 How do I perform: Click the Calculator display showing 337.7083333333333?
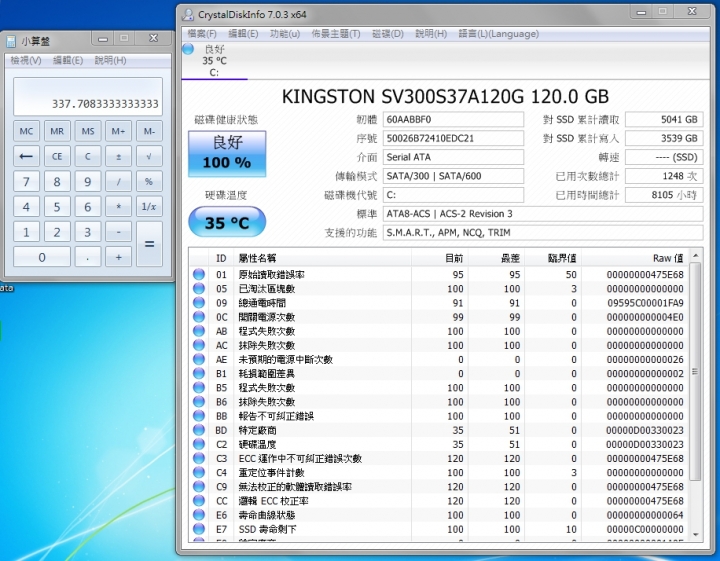[88, 96]
